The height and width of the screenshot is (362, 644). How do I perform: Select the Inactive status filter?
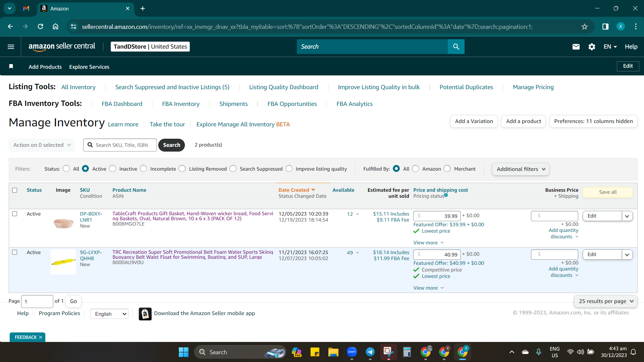click(x=113, y=169)
